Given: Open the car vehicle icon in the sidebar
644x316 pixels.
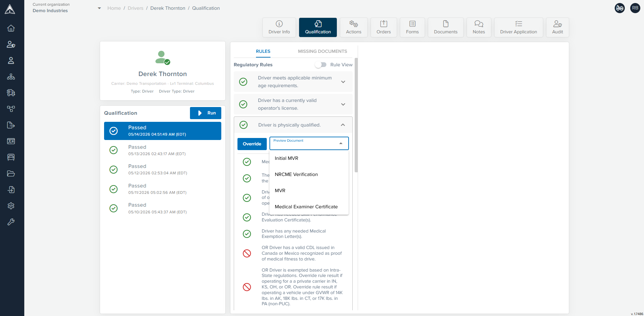Looking at the screenshot, I should pyautogui.click(x=11, y=157).
